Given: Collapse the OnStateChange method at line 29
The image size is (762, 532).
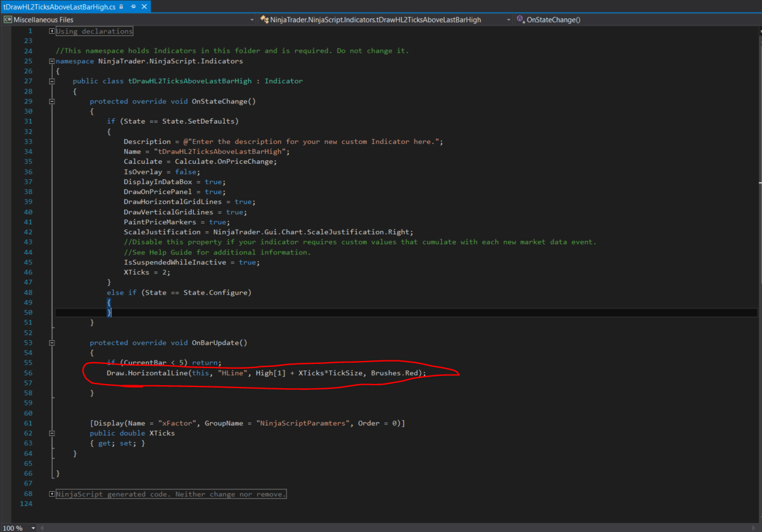Looking at the screenshot, I should pos(52,101).
